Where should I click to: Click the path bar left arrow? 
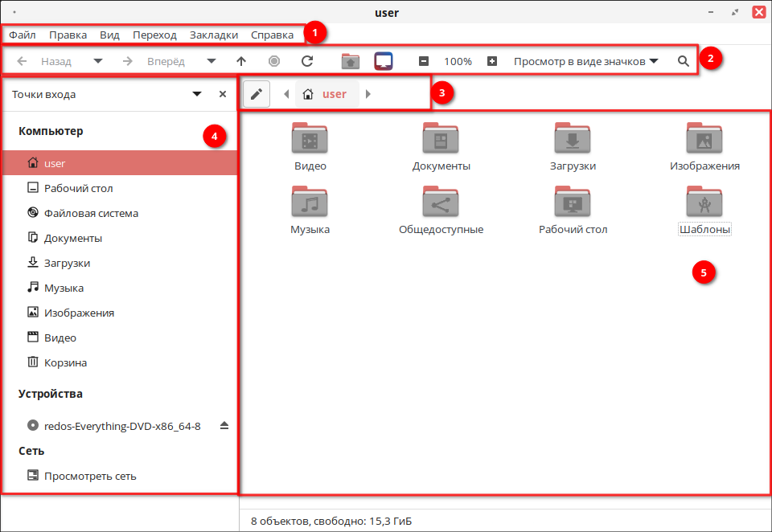point(286,94)
